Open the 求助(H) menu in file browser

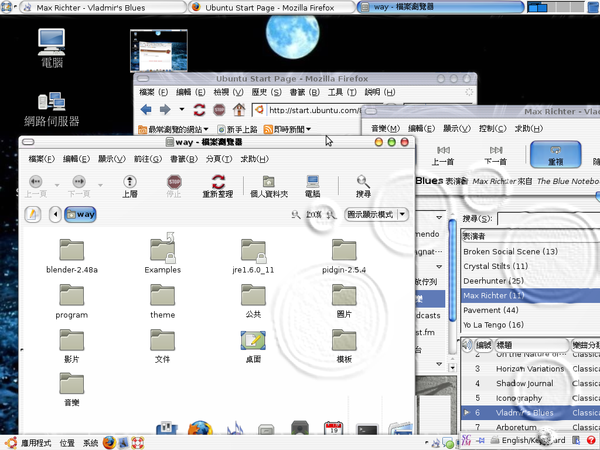tap(254, 159)
